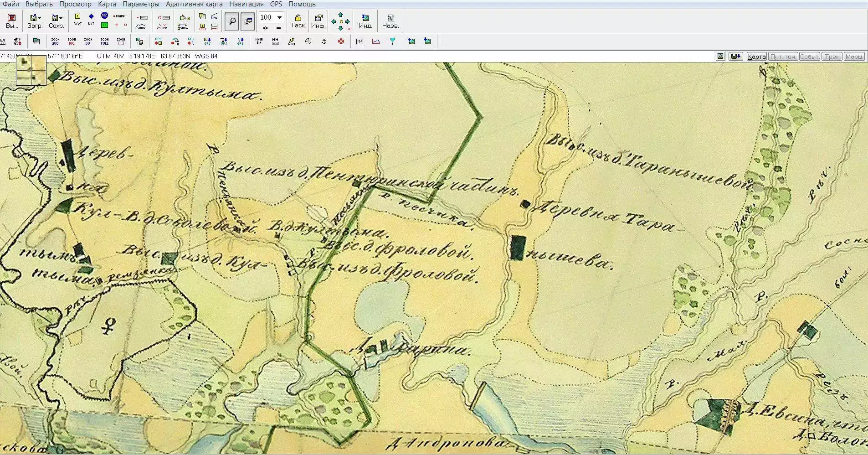868x455 pixels.
Task: Click the ZOOM FULL icon
Action: (104, 41)
